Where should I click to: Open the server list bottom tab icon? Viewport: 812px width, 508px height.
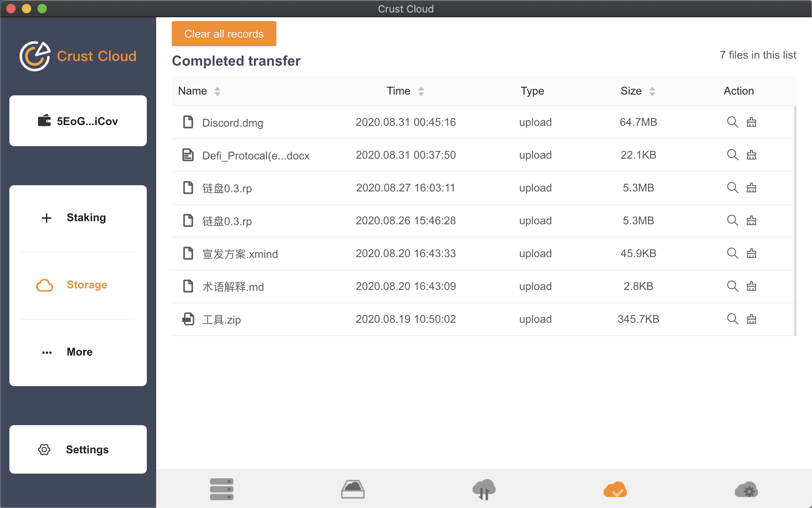click(221, 489)
